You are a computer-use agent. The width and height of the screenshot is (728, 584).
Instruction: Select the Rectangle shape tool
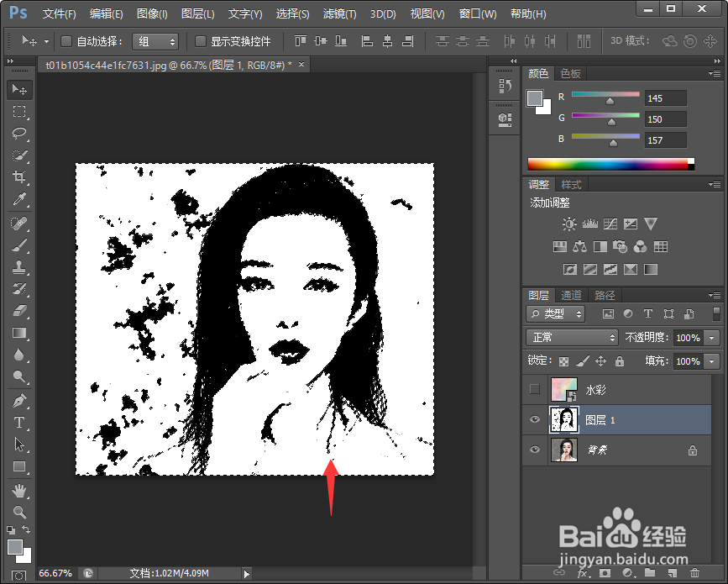19,466
